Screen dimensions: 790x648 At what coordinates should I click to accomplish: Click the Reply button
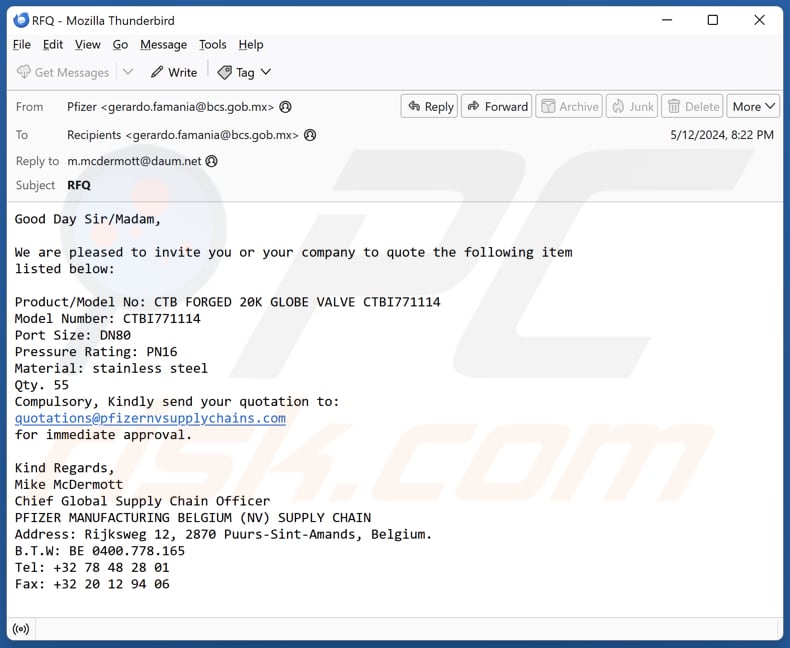pyautogui.click(x=428, y=107)
